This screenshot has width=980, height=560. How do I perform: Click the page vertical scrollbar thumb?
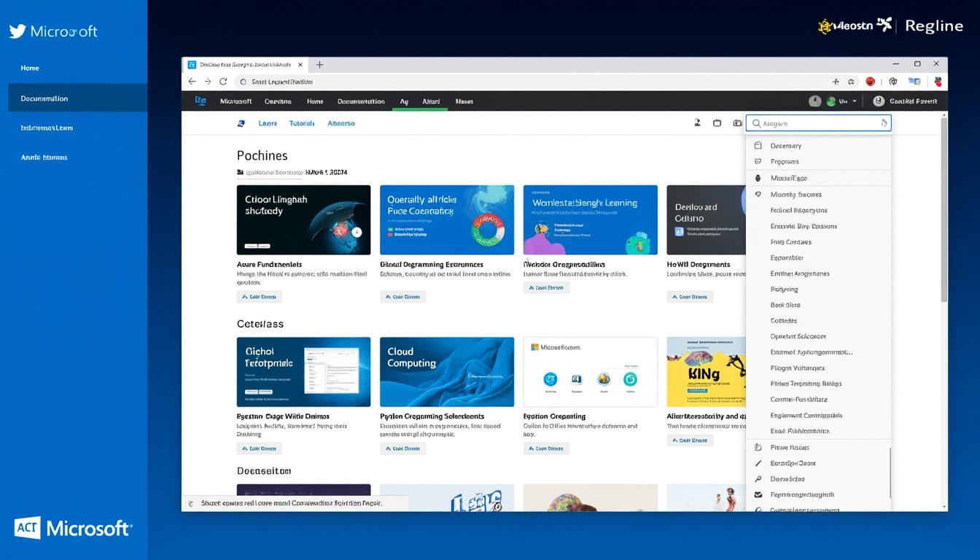pos(944,210)
